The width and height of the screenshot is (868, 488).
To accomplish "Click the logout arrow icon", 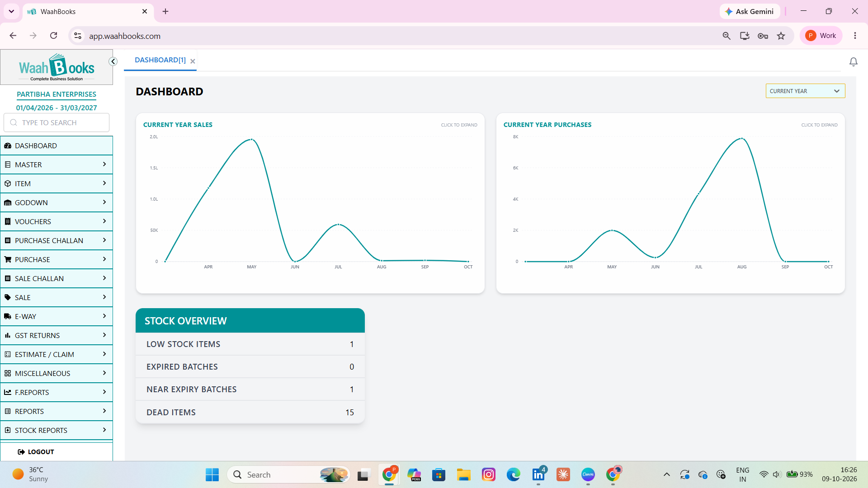I will 21,452.
